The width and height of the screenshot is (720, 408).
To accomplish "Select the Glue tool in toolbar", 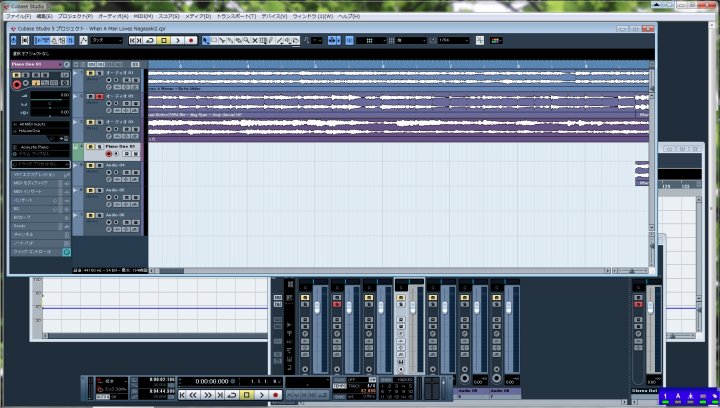I will pyautogui.click(x=230, y=40).
